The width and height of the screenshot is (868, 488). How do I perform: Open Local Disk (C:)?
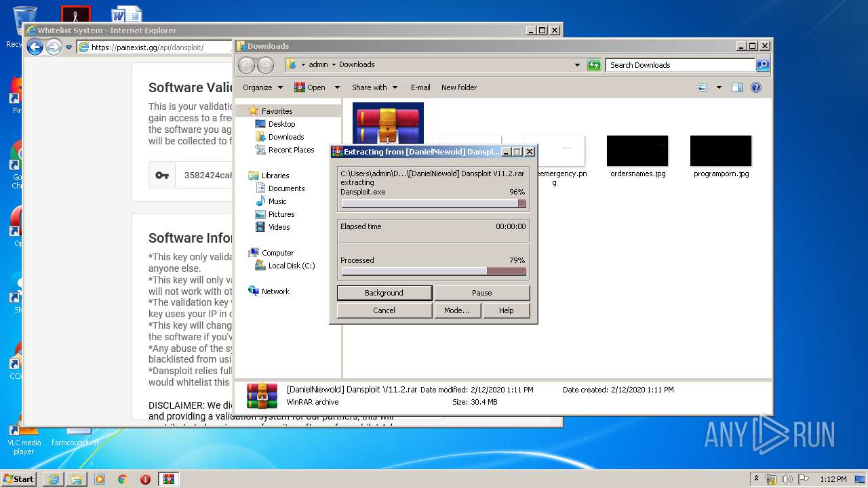[x=292, y=266]
